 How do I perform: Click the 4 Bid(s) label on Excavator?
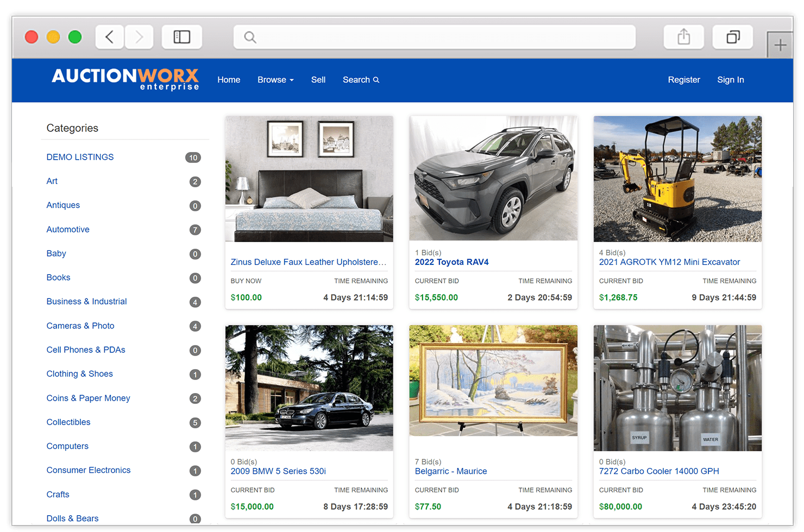pos(612,253)
